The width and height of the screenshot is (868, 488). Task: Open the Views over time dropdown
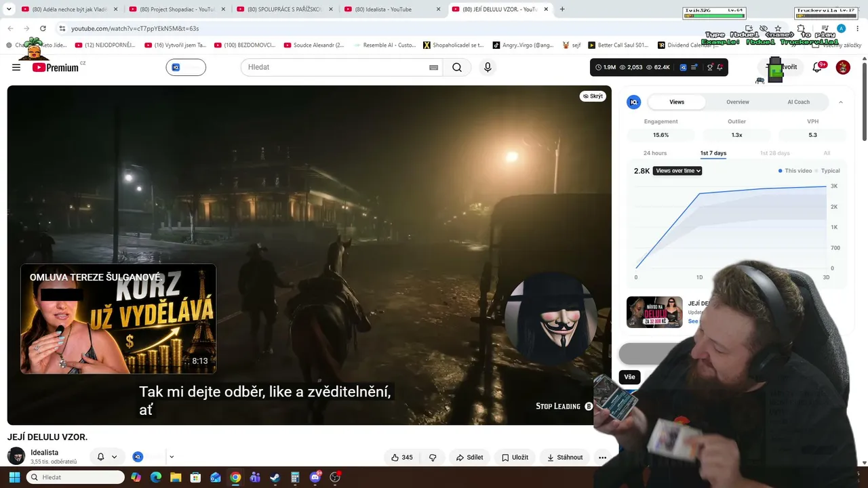click(x=677, y=171)
